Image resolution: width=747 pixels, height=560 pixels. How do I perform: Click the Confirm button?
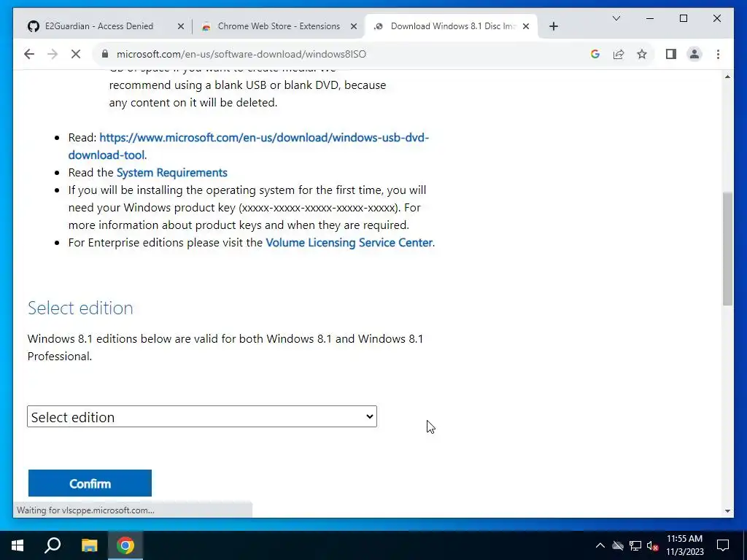tap(90, 483)
